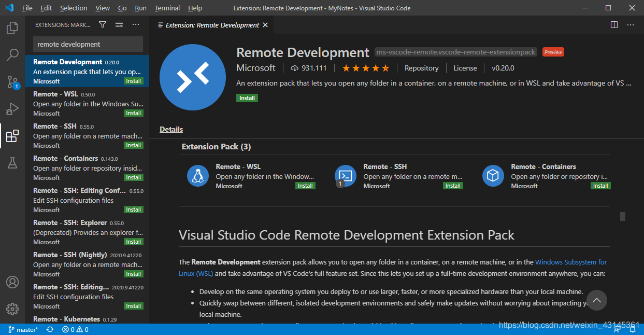
Task: Open editor more actions ellipsis
Action: (631, 24)
